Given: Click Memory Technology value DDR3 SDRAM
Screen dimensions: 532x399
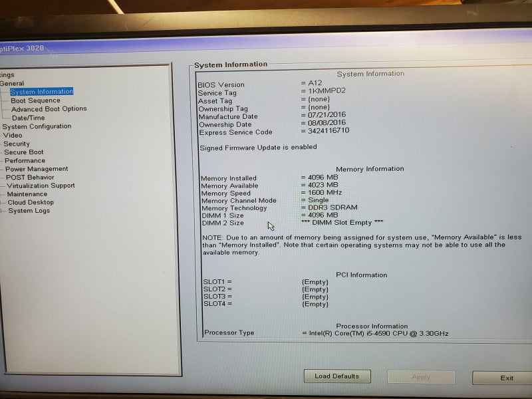Looking at the screenshot, I should coord(332,207).
